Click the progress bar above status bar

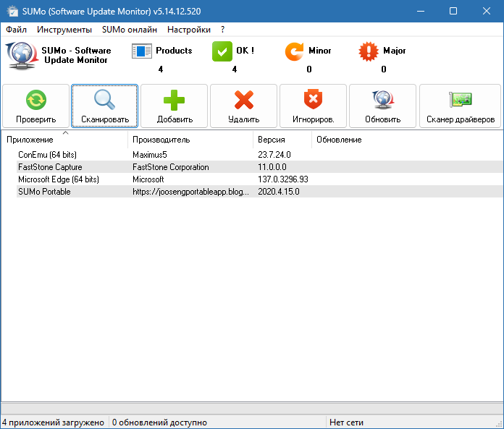pos(252,408)
